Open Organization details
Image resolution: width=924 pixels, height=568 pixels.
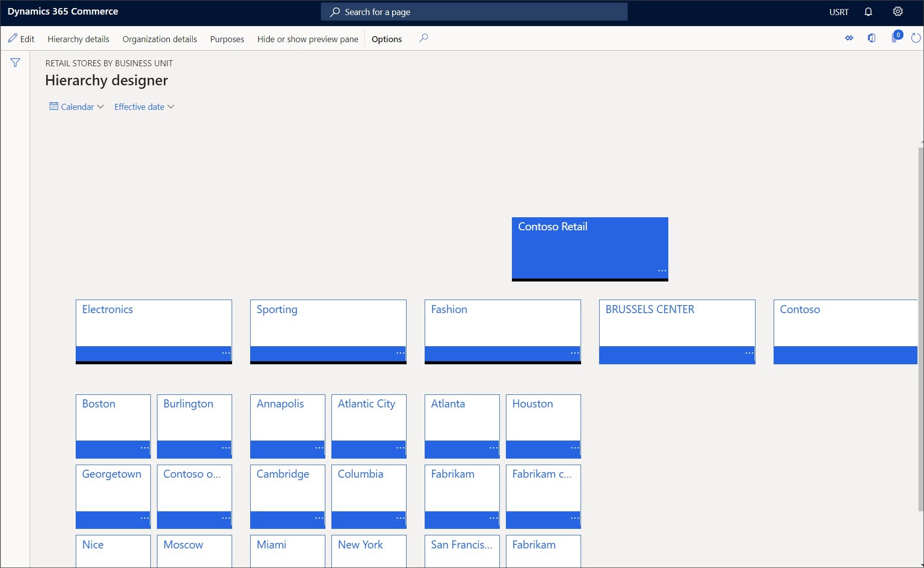[x=159, y=39]
